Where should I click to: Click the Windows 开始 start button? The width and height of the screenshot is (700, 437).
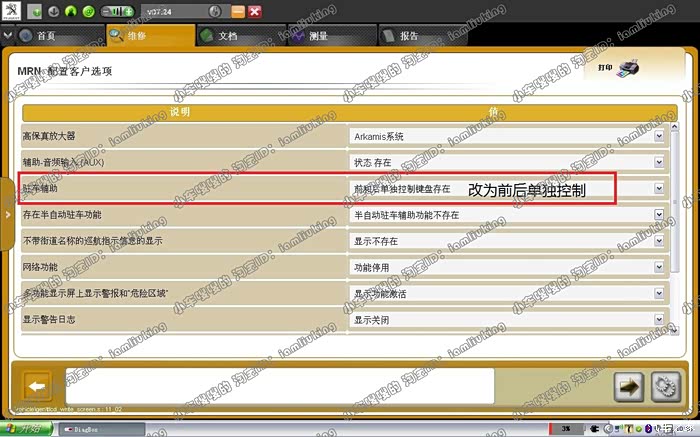coord(24,429)
